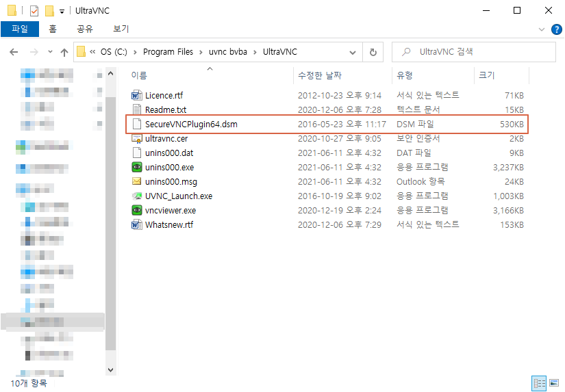
Task: Select the UVNC_Launch.exe file name
Action: point(179,196)
